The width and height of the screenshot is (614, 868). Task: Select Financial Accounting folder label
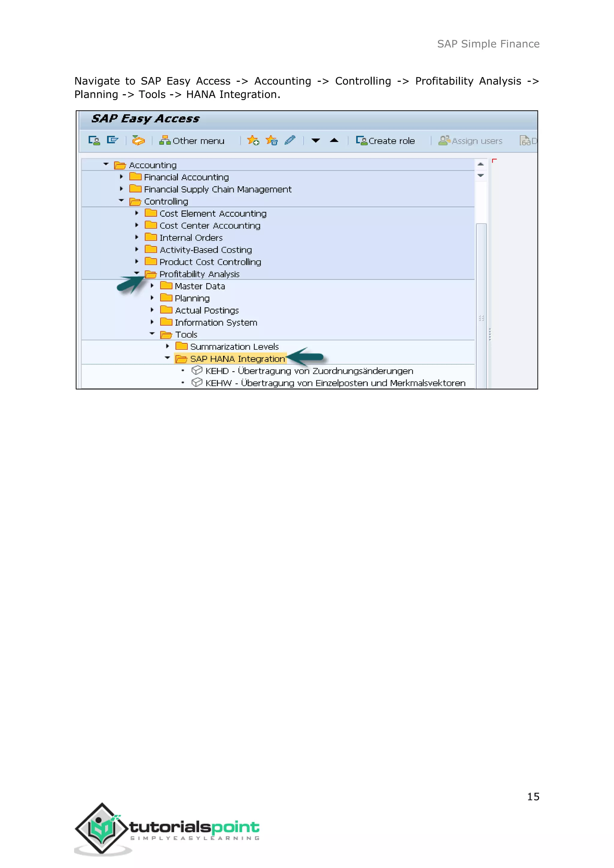point(186,177)
